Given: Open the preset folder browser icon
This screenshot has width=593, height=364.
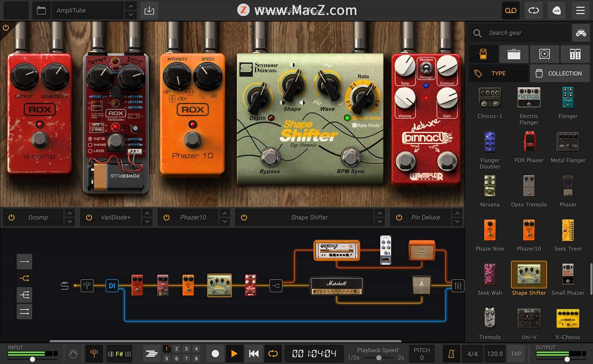Looking at the screenshot, I should pos(41,10).
